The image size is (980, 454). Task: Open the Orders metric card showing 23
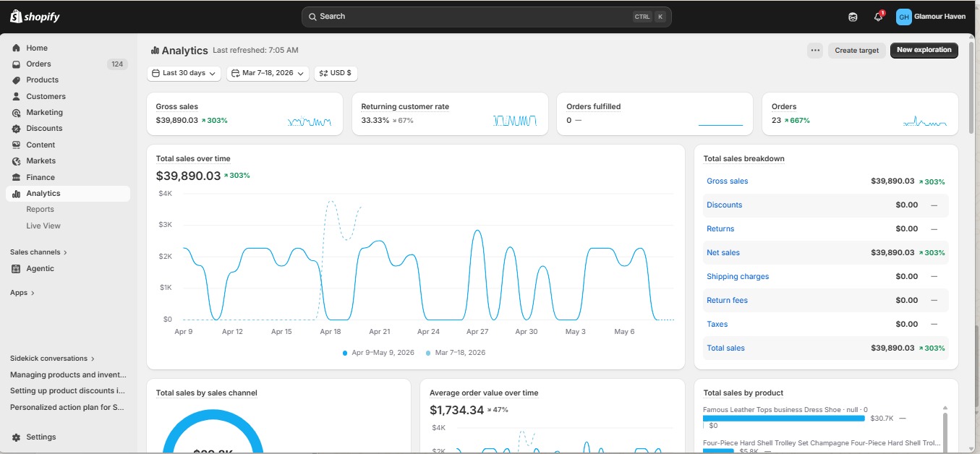[x=860, y=113]
